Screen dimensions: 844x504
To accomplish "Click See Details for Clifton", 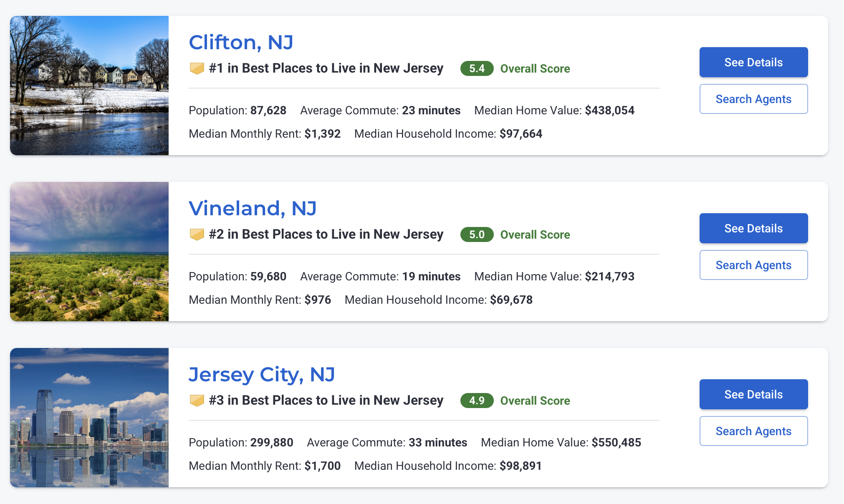I will pos(753,62).
